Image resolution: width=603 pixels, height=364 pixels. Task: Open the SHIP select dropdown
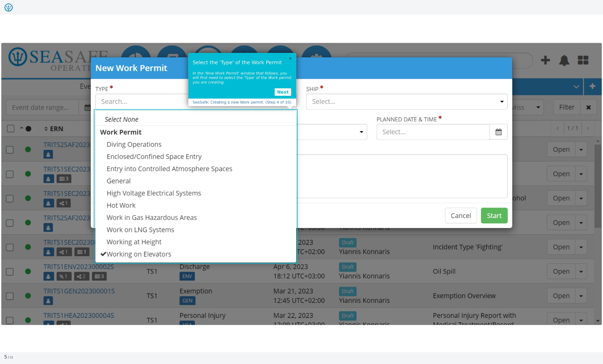406,101
